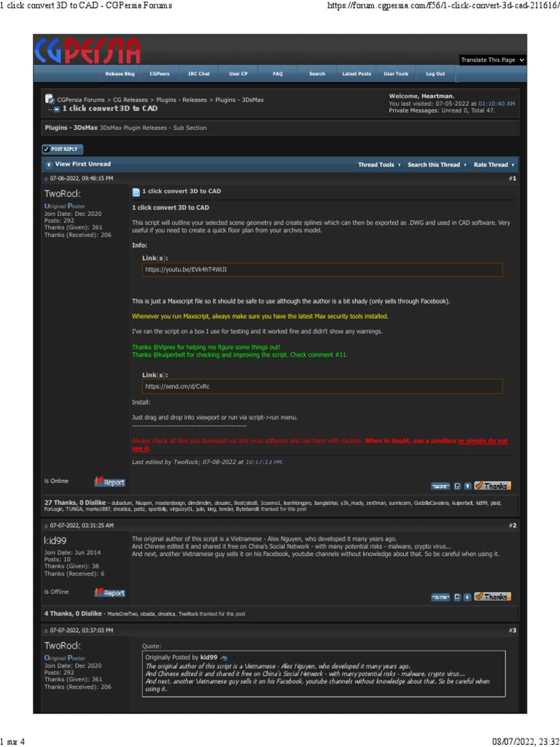
Task: Open the Rate Thread dropdown
Action: (494, 165)
